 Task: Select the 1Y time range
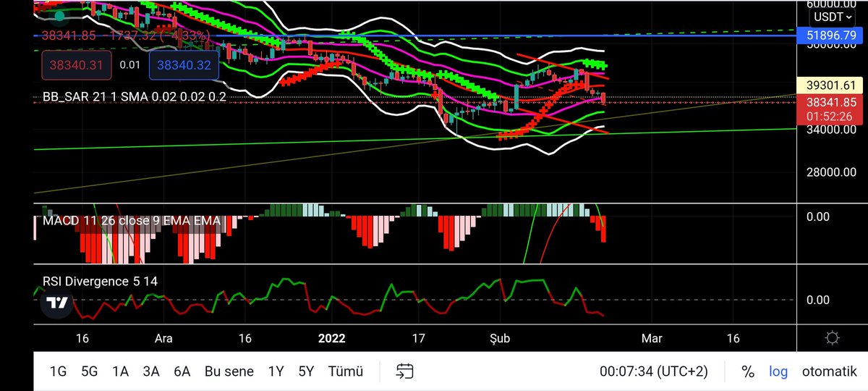276,371
